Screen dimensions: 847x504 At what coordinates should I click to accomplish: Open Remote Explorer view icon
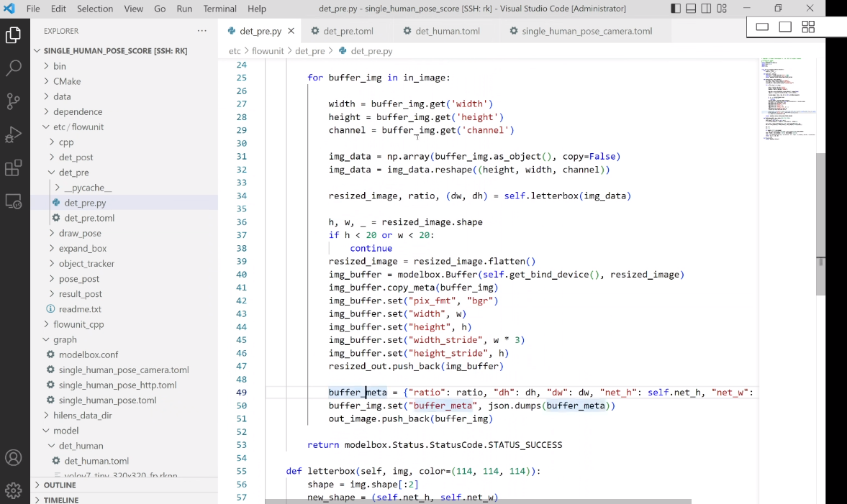tap(14, 201)
